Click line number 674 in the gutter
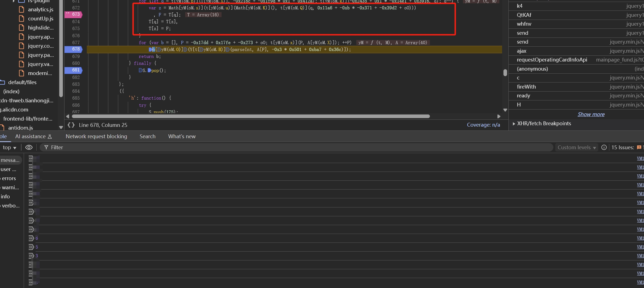The image size is (644, 288). tap(76, 22)
